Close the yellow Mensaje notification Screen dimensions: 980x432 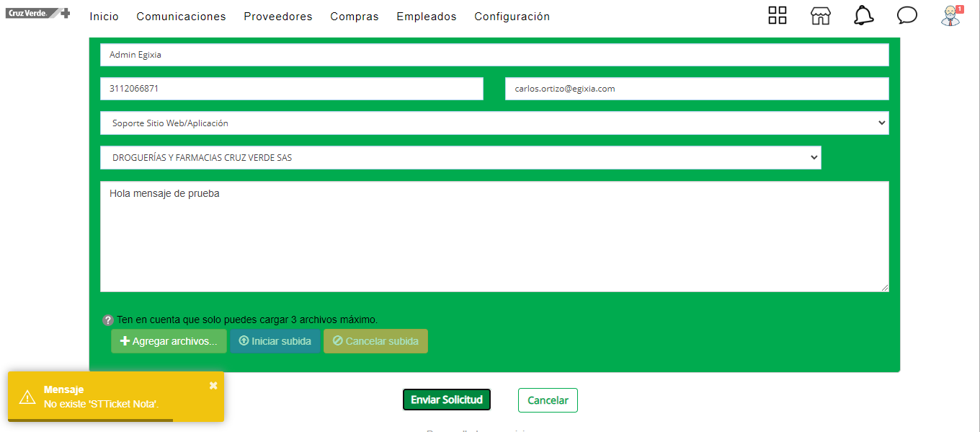pyautogui.click(x=213, y=386)
